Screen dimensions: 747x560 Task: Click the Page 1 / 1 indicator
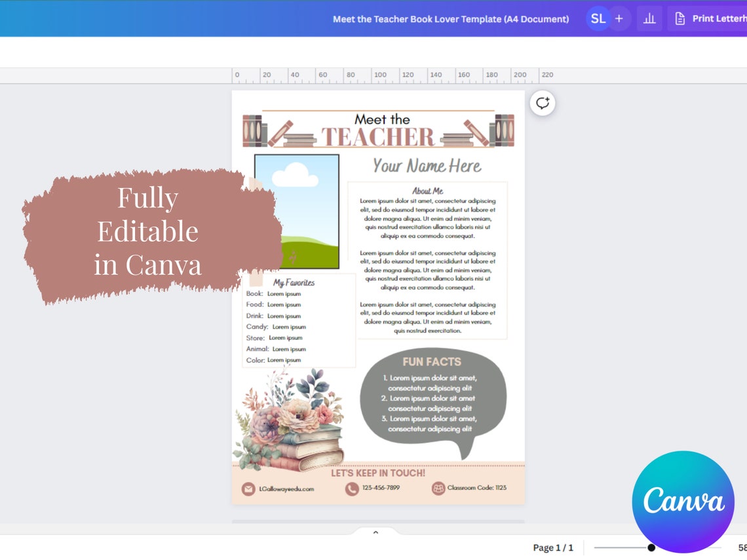click(x=553, y=548)
